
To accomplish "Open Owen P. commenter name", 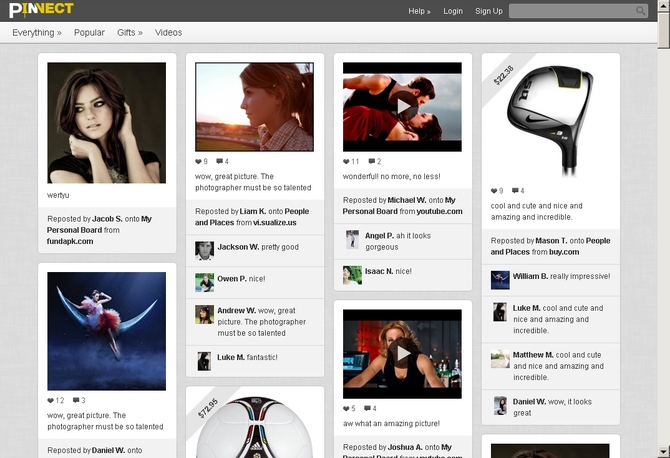I will [x=232, y=279].
